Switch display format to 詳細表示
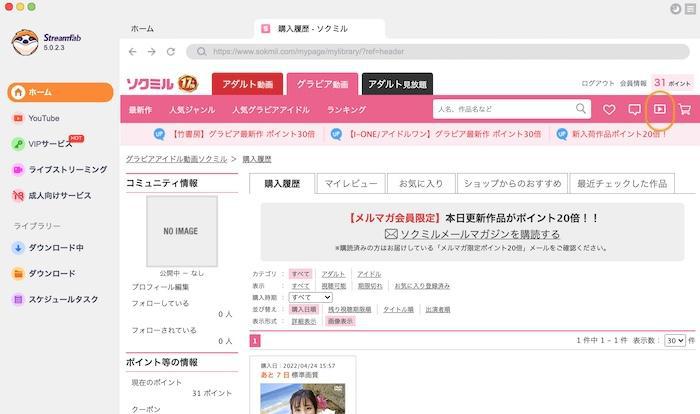This screenshot has width=700, height=414. pos(304,321)
